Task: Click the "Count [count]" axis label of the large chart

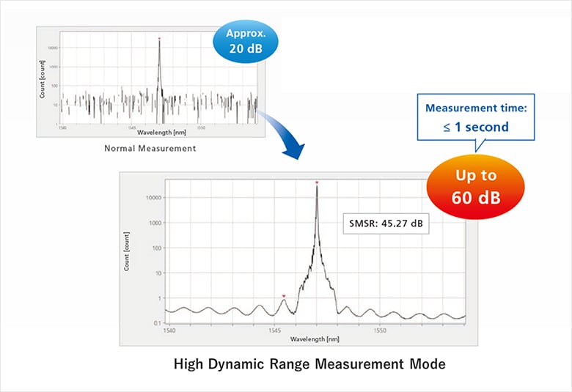Action: pyautogui.click(x=128, y=253)
